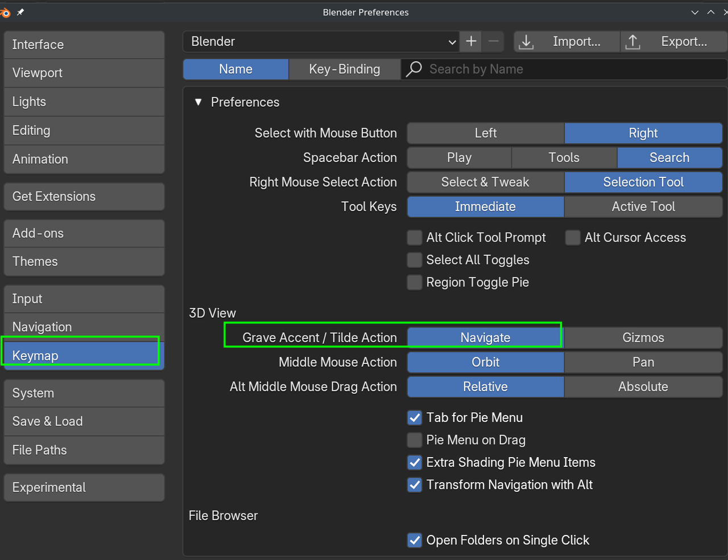The width and height of the screenshot is (728, 560).
Task: Set Alt Middle Mouse Drag to Absolute
Action: tap(643, 387)
